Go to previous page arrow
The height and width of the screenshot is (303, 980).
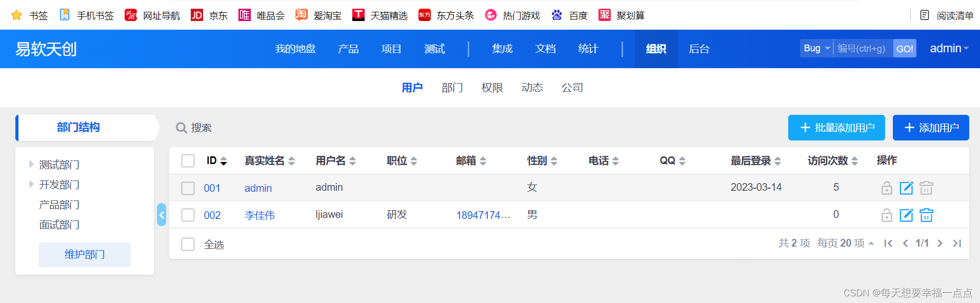(x=905, y=244)
